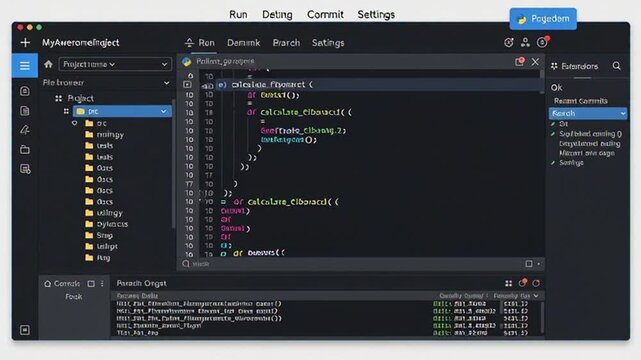The image size is (641, 360).
Task: Collapse the 'File browser' section chevron
Action: pyautogui.click(x=167, y=83)
